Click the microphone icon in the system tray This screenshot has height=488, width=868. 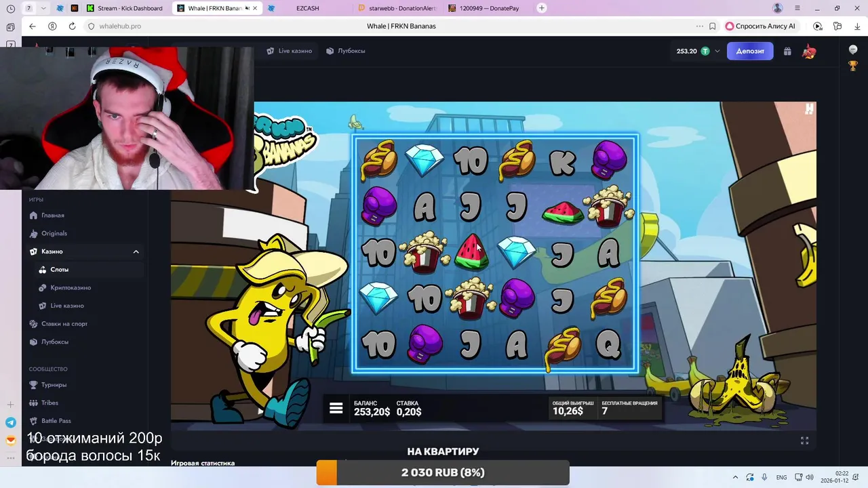tap(764, 477)
